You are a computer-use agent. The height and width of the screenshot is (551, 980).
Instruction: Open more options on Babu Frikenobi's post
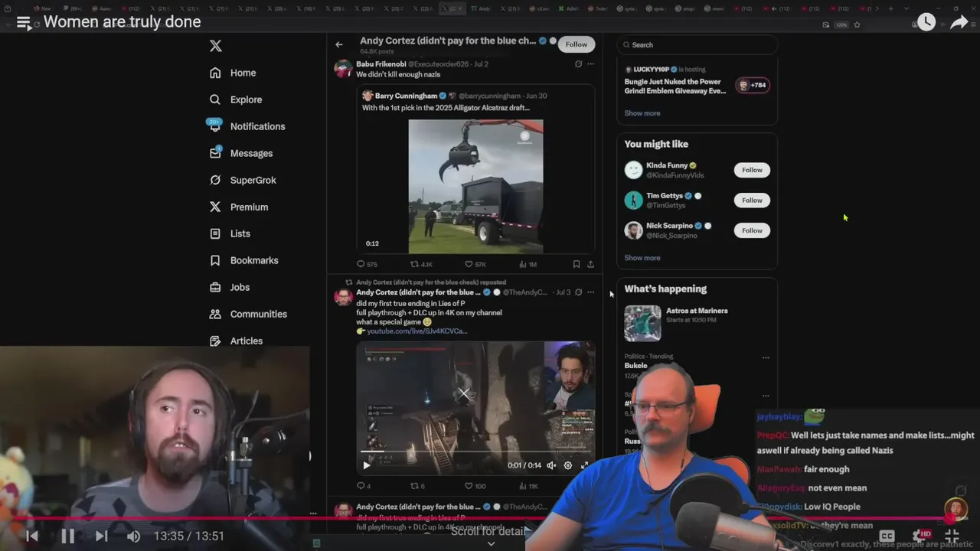(x=590, y=64)
